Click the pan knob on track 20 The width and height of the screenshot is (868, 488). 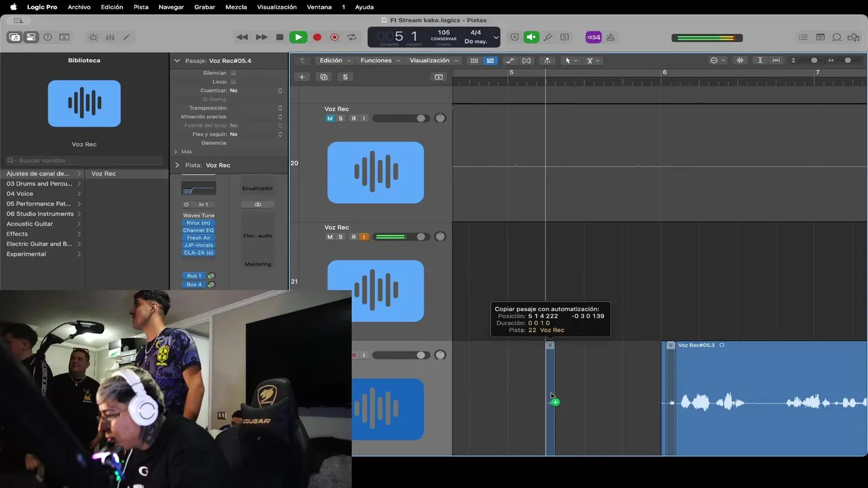(x=440, y=118)
